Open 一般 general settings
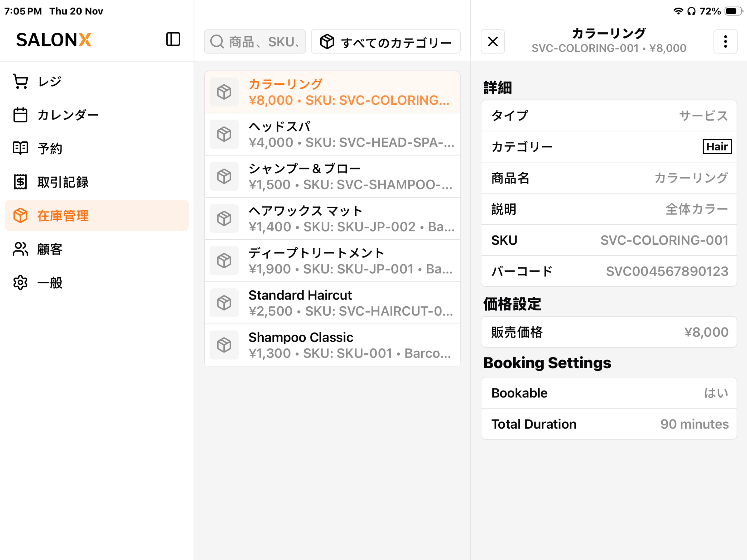This screenshot has height=560, width=747. coord(97,282)
